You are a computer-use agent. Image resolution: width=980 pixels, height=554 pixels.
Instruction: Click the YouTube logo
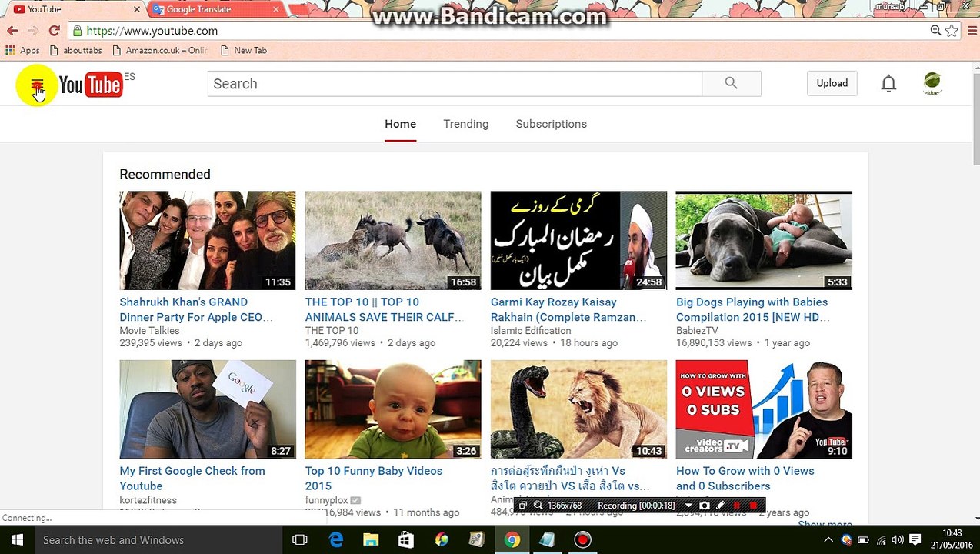tap(90, 84)
